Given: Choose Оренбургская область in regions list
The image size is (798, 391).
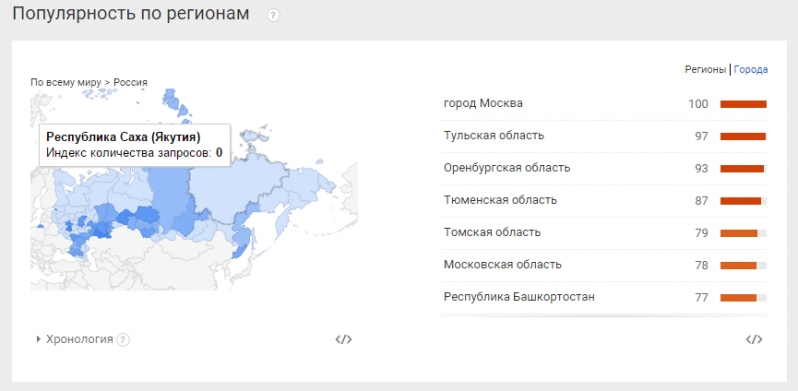Looking at the screenshot, I should coord(604,168).
